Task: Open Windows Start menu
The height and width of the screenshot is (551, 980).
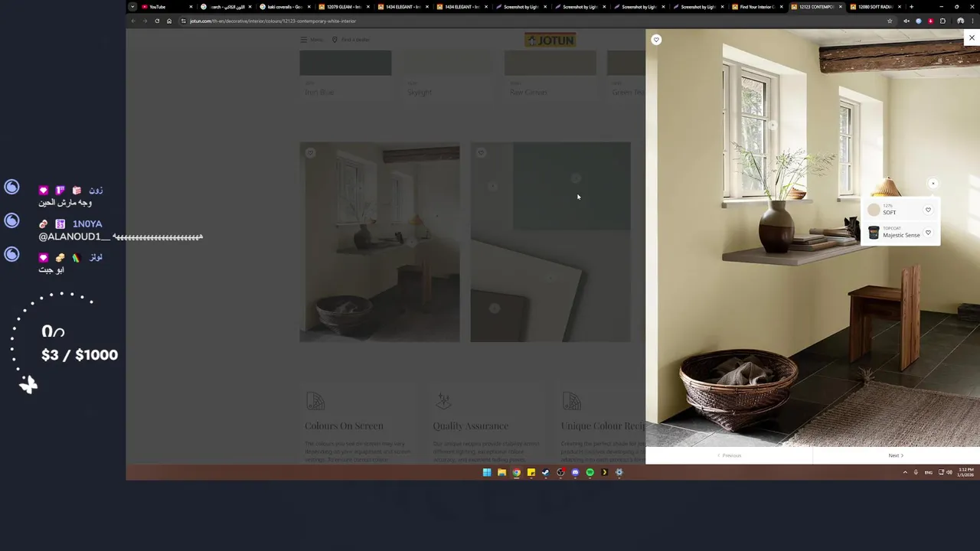Action: (487, 472)
